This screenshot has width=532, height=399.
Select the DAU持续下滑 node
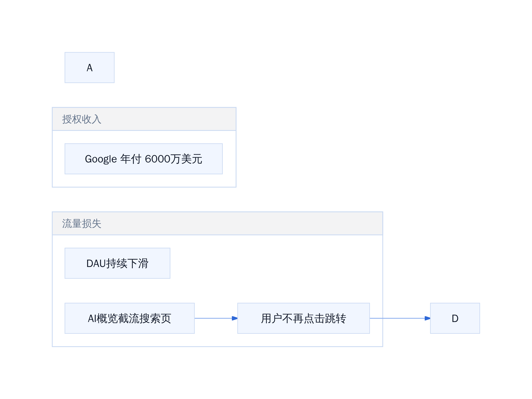tap(117, 263)
